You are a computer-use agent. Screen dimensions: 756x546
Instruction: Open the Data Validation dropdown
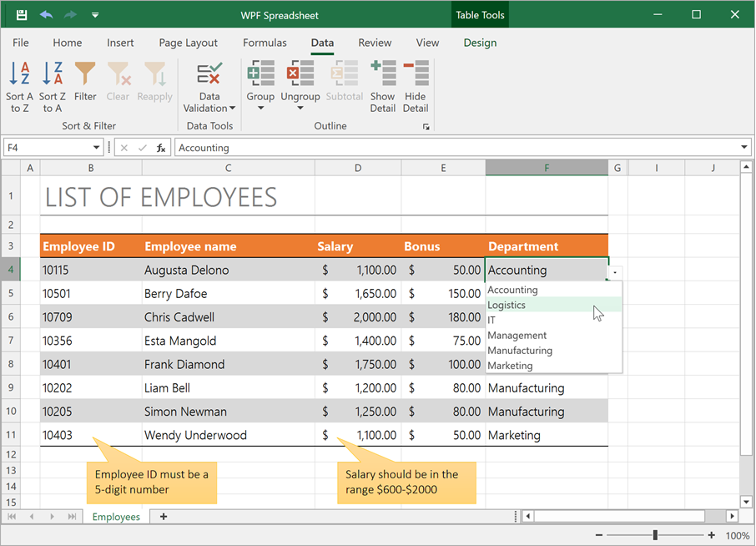click(209, 107)
